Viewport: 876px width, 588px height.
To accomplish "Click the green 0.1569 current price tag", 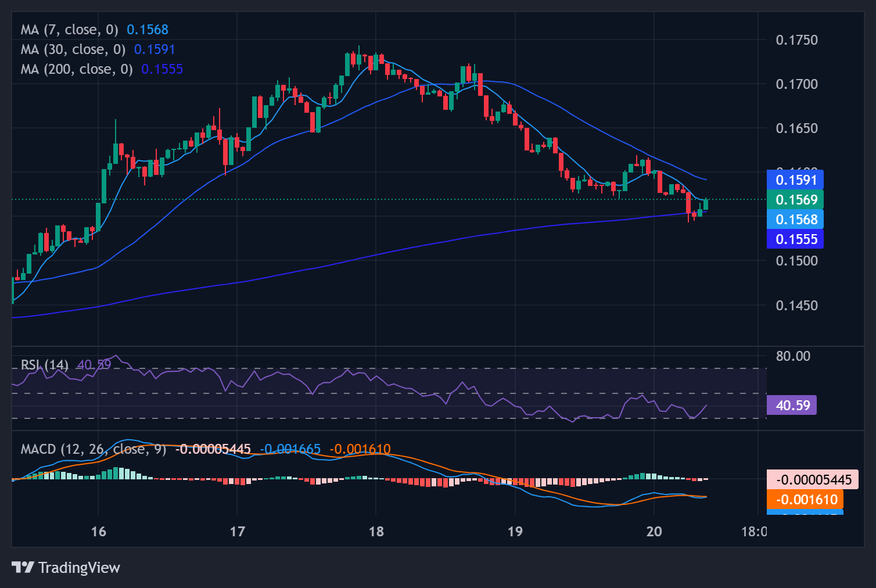I will (x=796, y=200).
